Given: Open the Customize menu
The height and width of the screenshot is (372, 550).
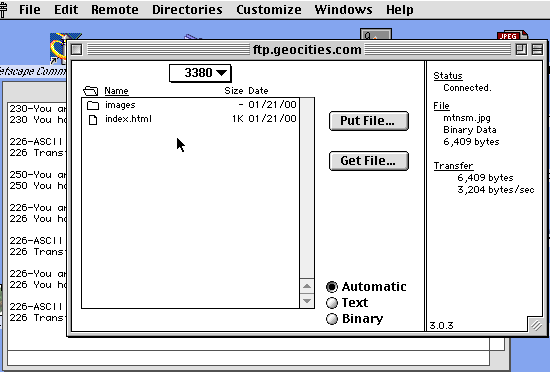Looking at the screenshot, I should pos(269,9).
